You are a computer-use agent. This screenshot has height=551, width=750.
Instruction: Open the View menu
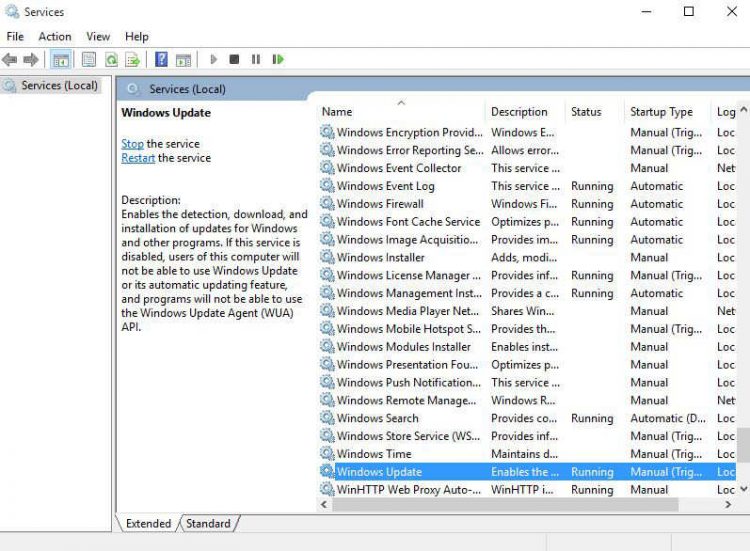tap(98, 37)
